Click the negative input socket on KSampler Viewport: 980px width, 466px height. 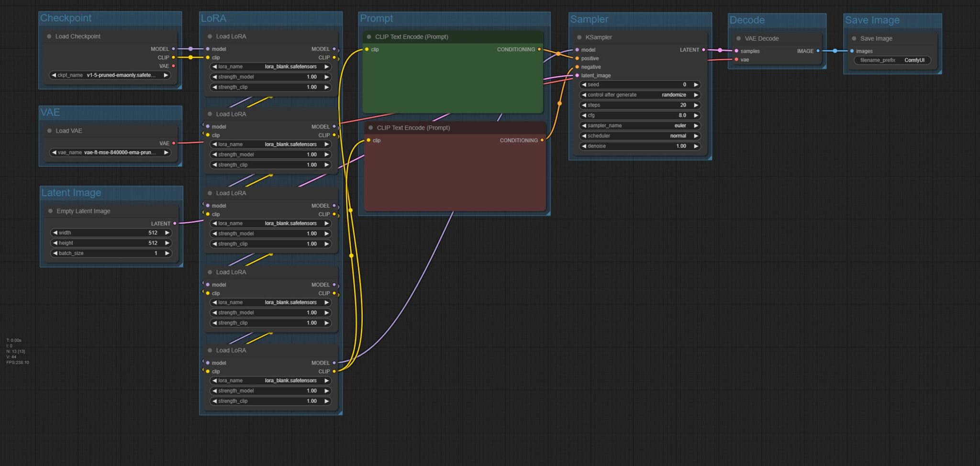click(577, 67)
